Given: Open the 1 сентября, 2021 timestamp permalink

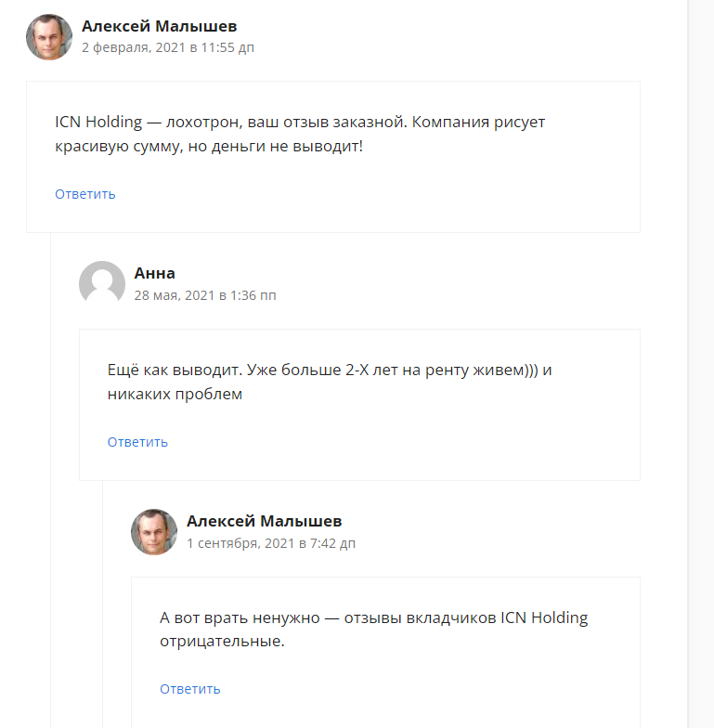Looking at the screenshot, I should click(270, 543).
